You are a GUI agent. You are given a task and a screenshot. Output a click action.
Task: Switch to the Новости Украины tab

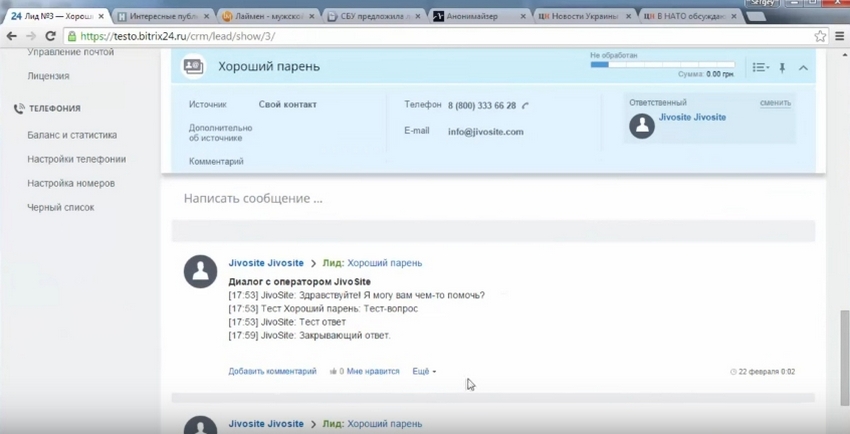[584, 16]
